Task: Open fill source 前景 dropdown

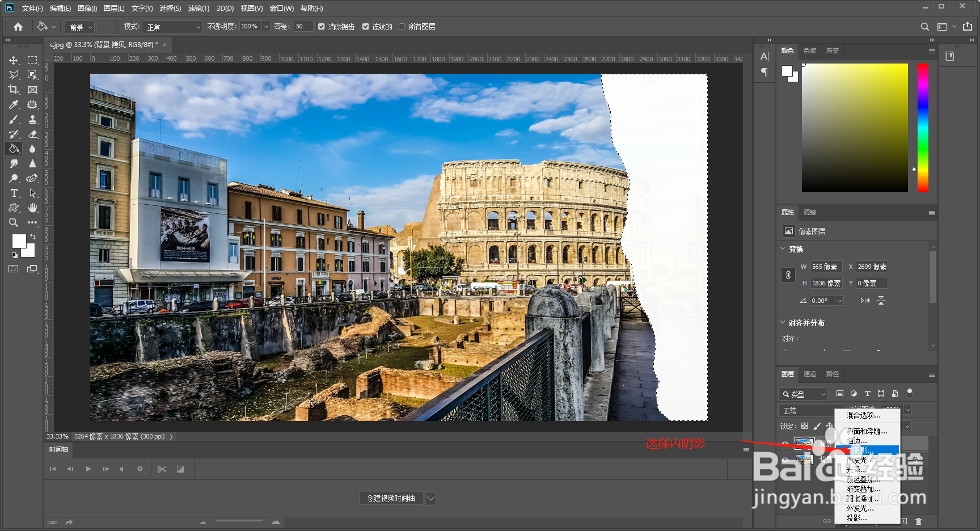Action: tap(79, 27)
